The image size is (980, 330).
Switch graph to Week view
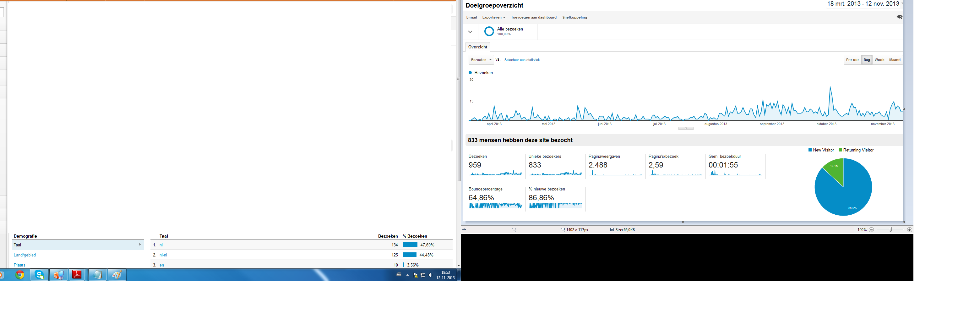[x=879, y=60]
